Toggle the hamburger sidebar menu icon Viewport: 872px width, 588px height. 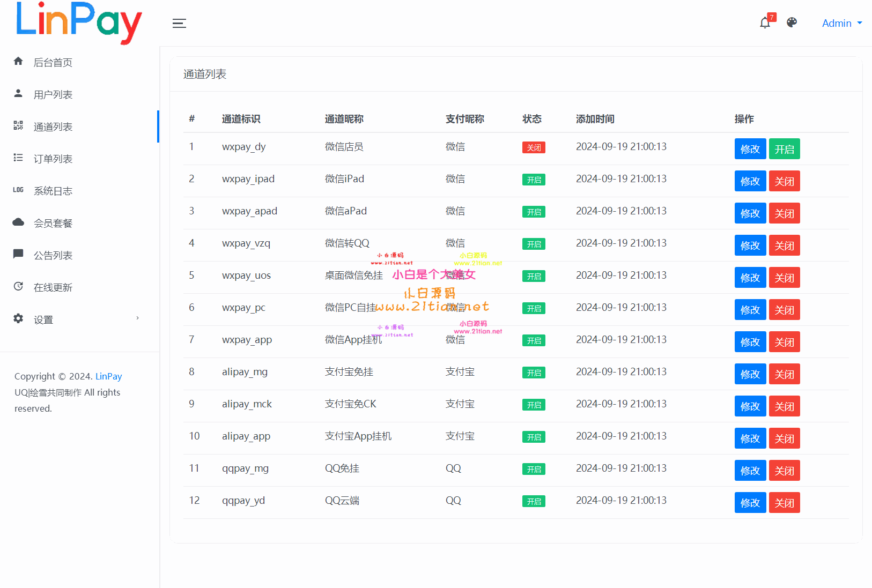[179, 23]
